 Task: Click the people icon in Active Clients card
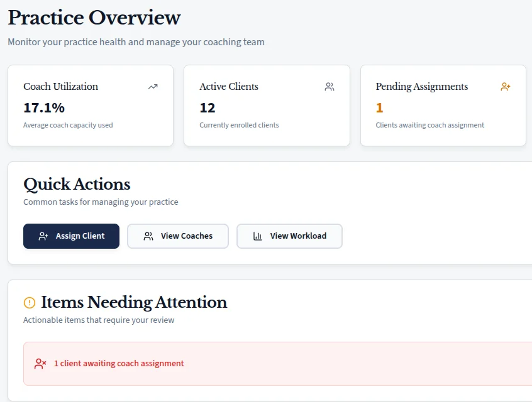(x=329, y=87)
